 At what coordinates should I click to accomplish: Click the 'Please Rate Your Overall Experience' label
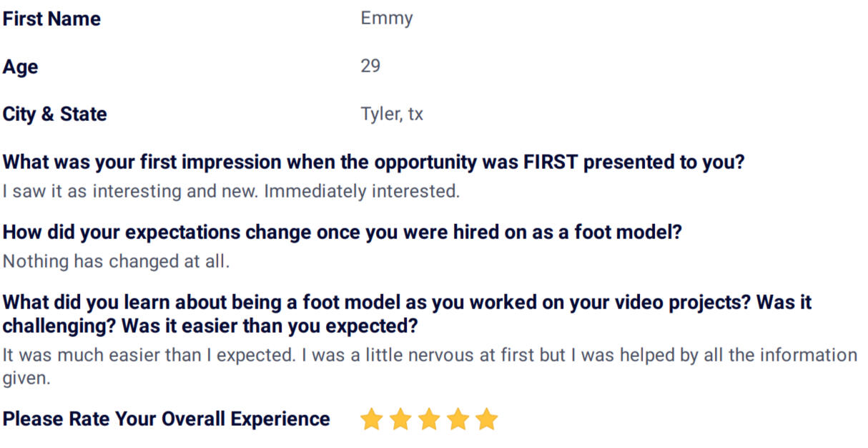166,419
